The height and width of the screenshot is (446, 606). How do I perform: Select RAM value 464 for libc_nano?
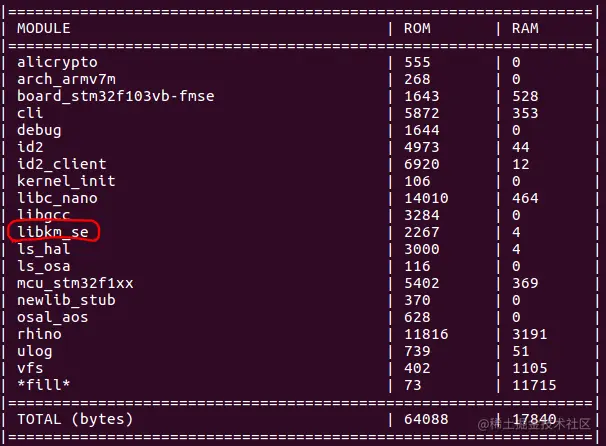525,198
